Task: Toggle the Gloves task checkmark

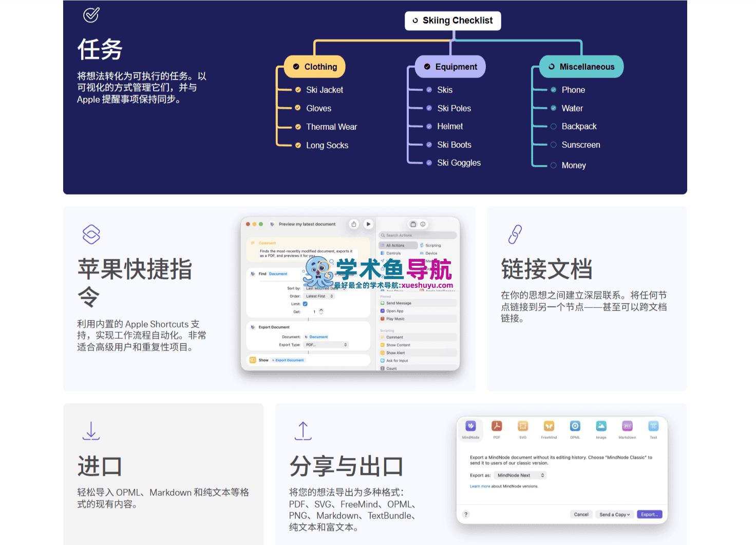Action: point(298,108)
